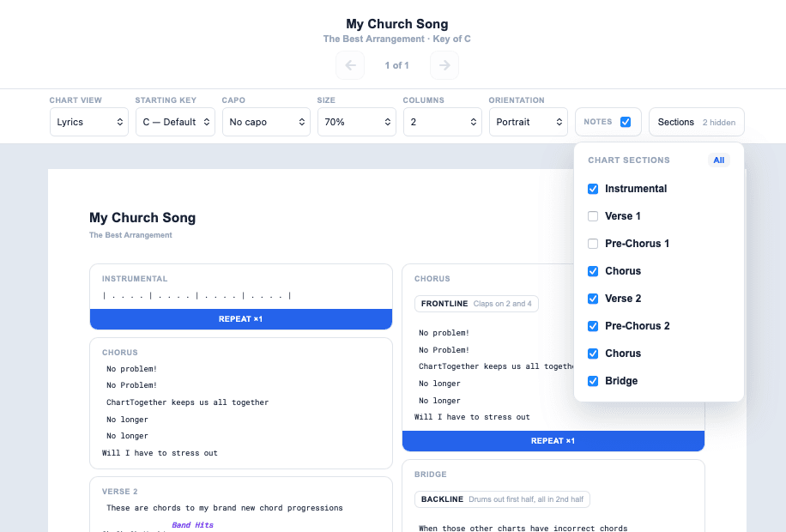The height and width of the screenshot is (532, 786).
Task: Open the Orientation dropdown set to Portrait
Action: 529,122
